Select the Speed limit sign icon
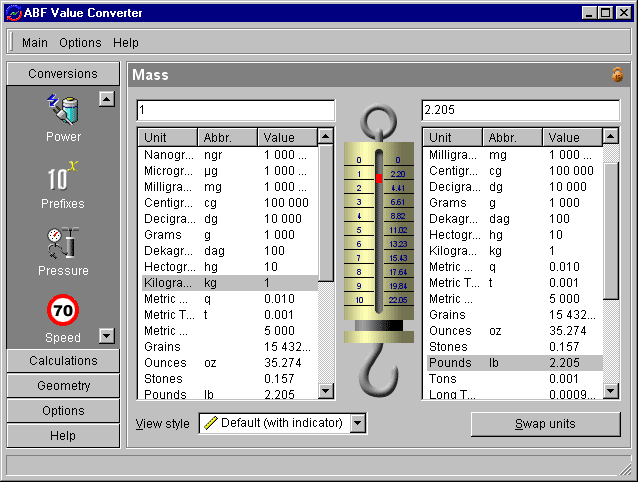 coord(63,311)
